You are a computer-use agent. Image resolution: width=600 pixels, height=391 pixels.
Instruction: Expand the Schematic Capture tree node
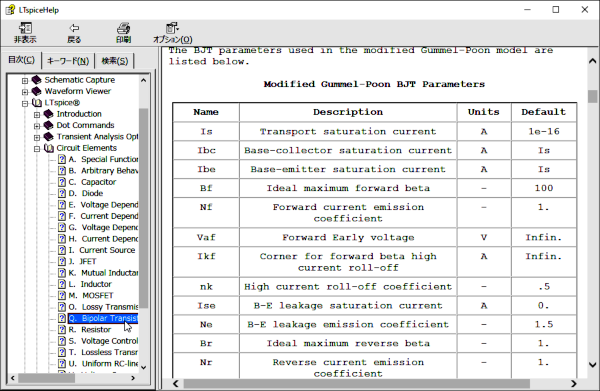click(25, 81)
